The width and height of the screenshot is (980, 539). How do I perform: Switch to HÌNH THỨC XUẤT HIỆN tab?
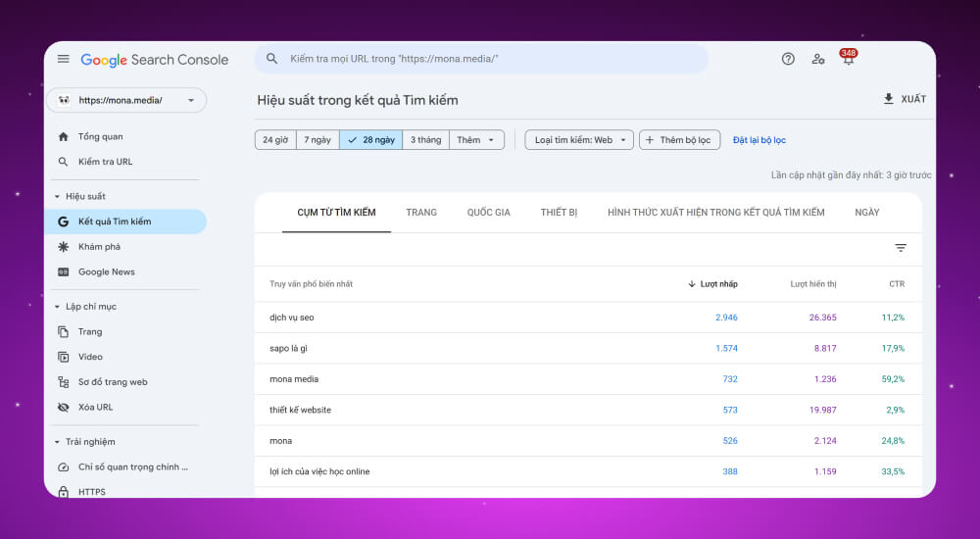click(716, 213)
